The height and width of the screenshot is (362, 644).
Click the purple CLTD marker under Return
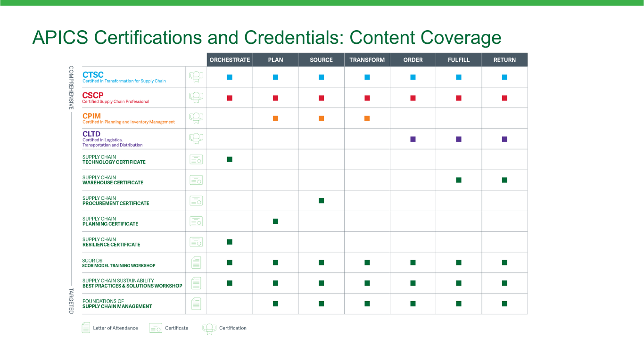point(504,139)
